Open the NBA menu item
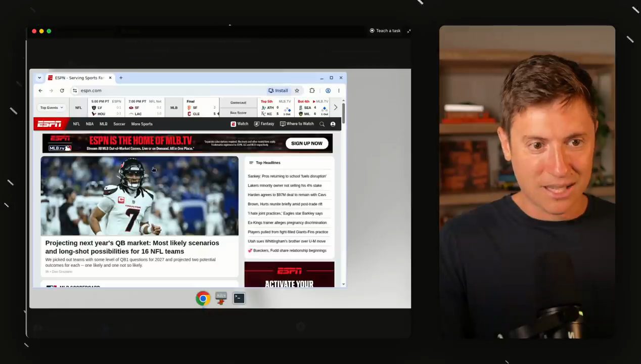The image size is (641, 364). tap(89, 124)
